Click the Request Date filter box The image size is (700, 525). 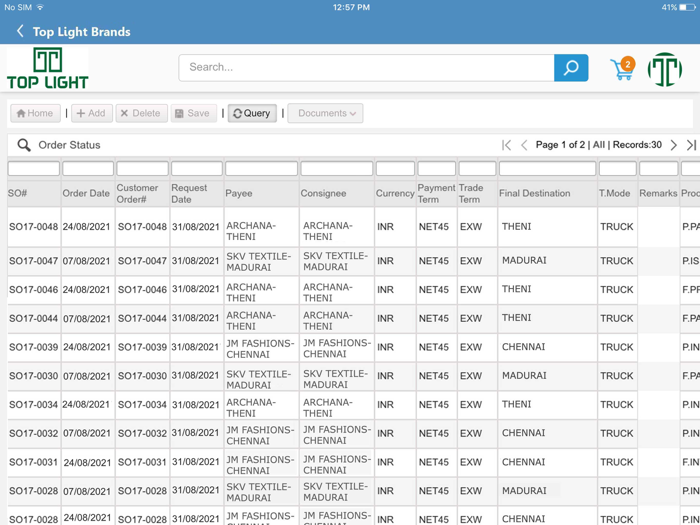(197, 168)
